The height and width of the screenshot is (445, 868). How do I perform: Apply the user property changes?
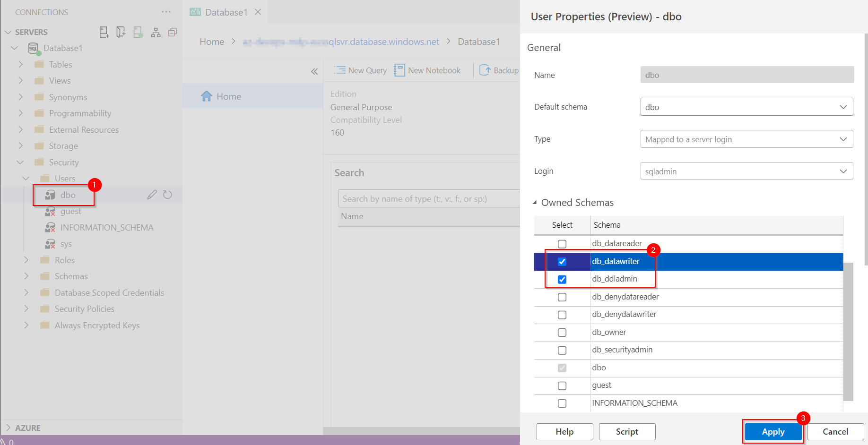pyautogui.click(x=773, y=431)
